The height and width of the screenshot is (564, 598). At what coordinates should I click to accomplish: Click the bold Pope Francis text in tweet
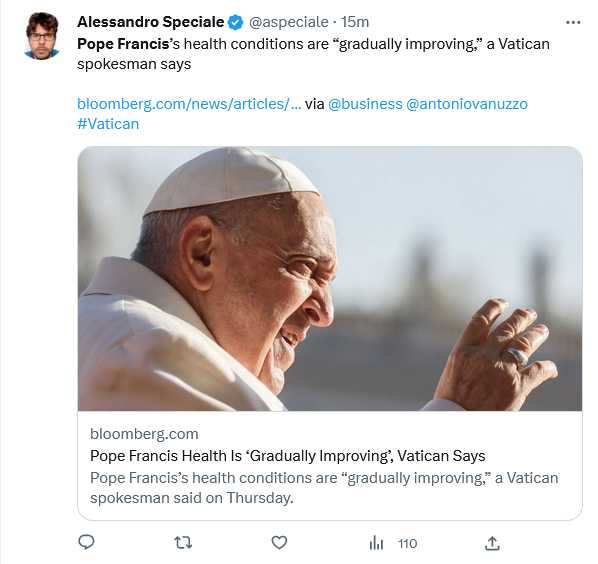click(123, 44)
